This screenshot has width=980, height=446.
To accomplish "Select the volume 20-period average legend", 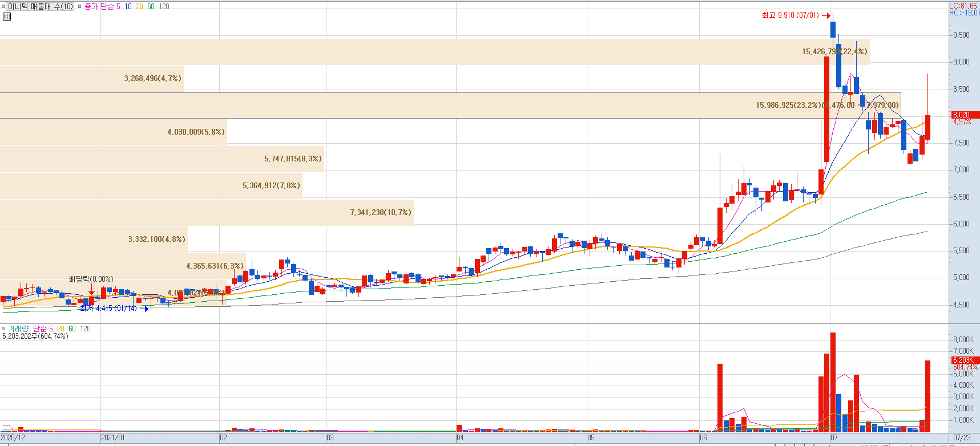I will 61,329.
